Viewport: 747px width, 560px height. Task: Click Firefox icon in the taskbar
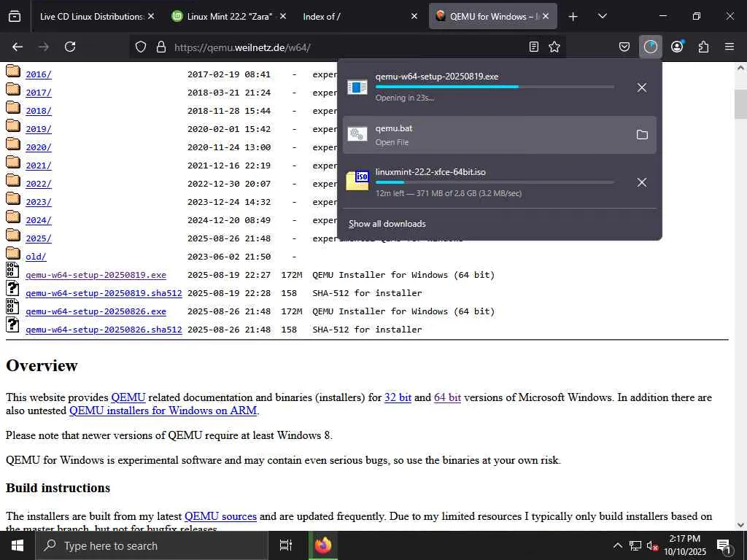point(323,545)
